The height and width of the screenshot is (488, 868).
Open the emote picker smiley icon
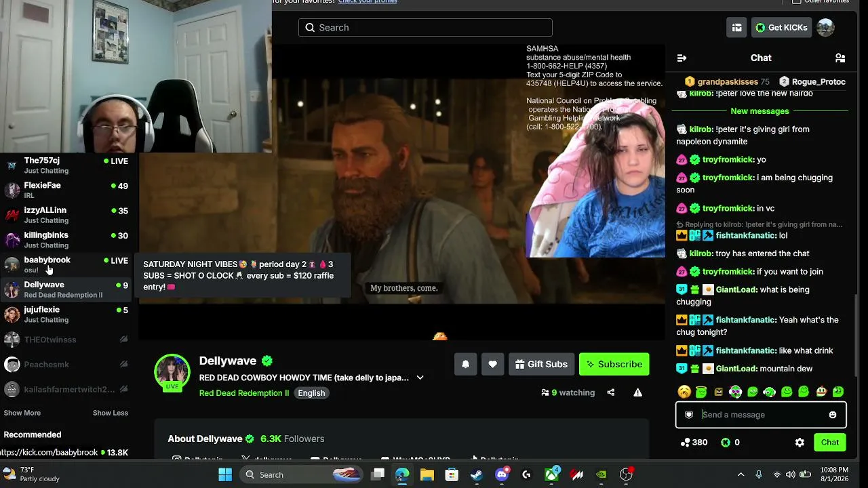833,415
